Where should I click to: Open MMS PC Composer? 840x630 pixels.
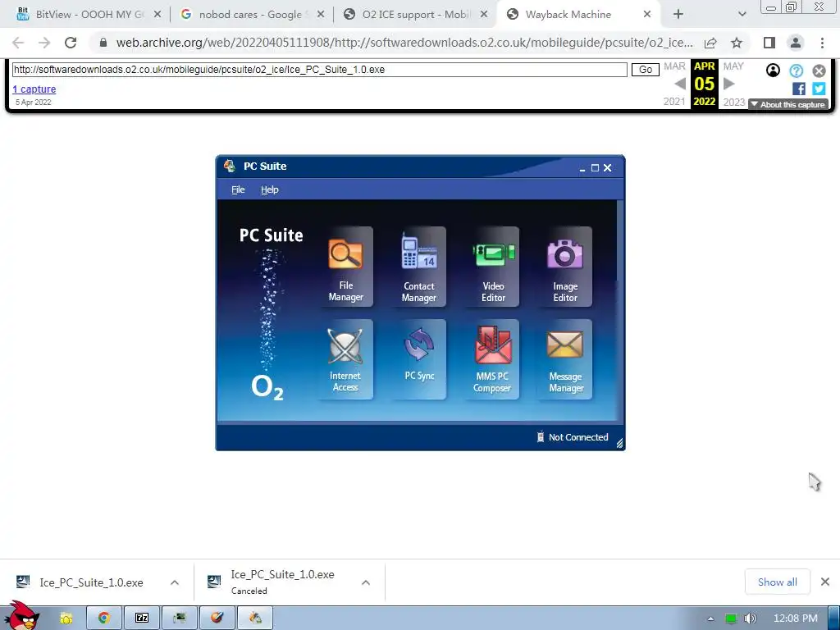(493, 359)
